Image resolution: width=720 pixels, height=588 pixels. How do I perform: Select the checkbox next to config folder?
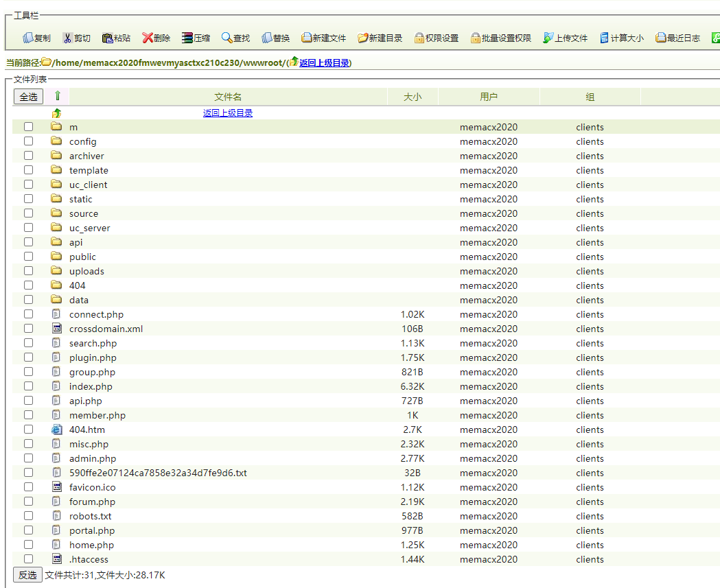click(x=28, y=141)
